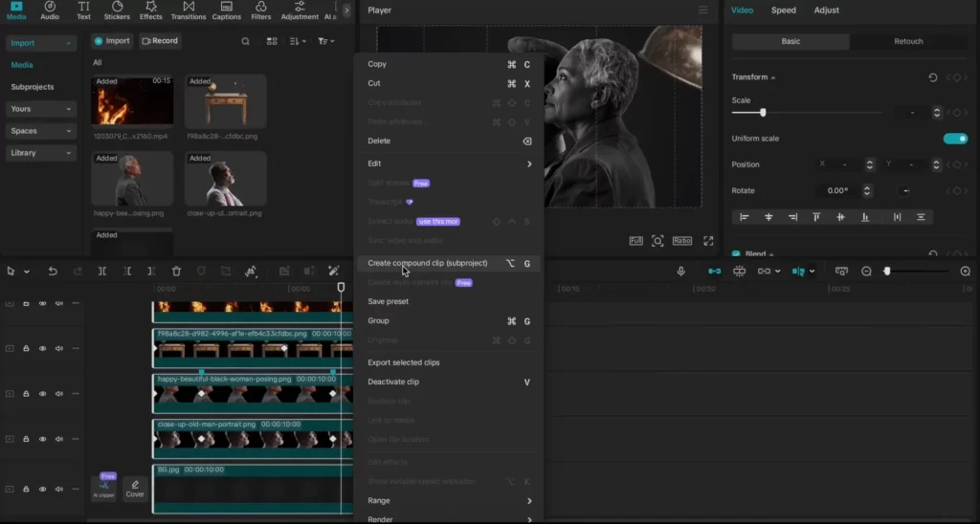980x524 pixels.
Task: Click the undo icon in the timeline toolbar
Action: 53,271
